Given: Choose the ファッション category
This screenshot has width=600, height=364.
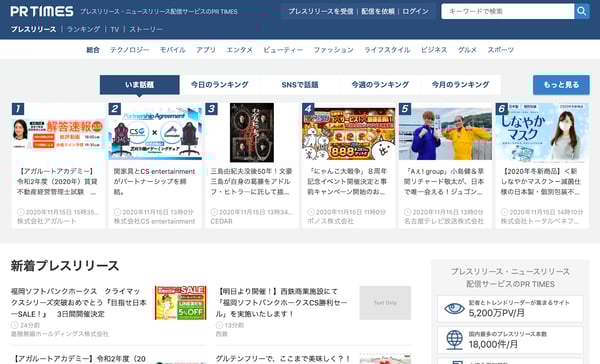Looking at the screenshot, I should pos(333,50).
